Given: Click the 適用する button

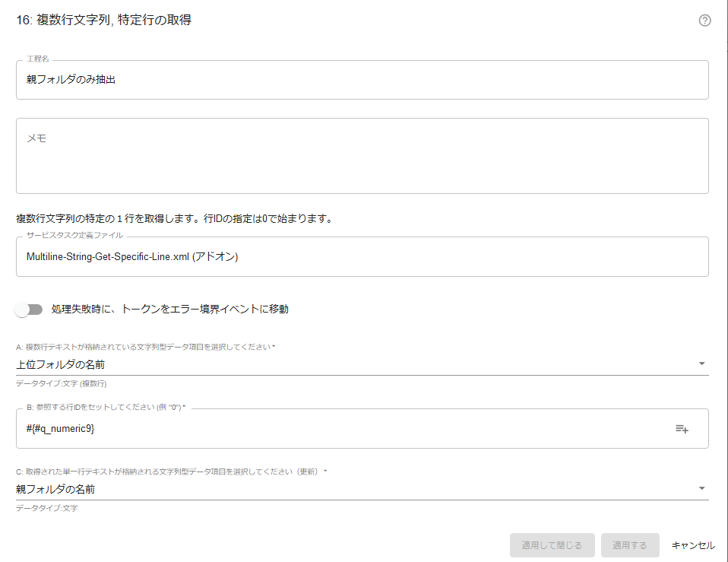Looking at the screenshot, I should 630,545.
